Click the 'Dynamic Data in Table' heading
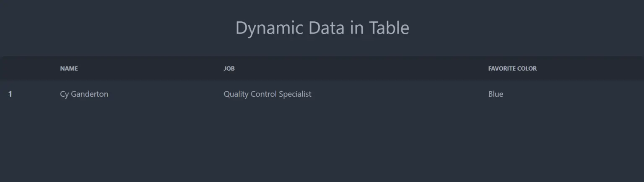Image resolution: width=644 pixels, height=182 pixels. [x=322, y=28]
